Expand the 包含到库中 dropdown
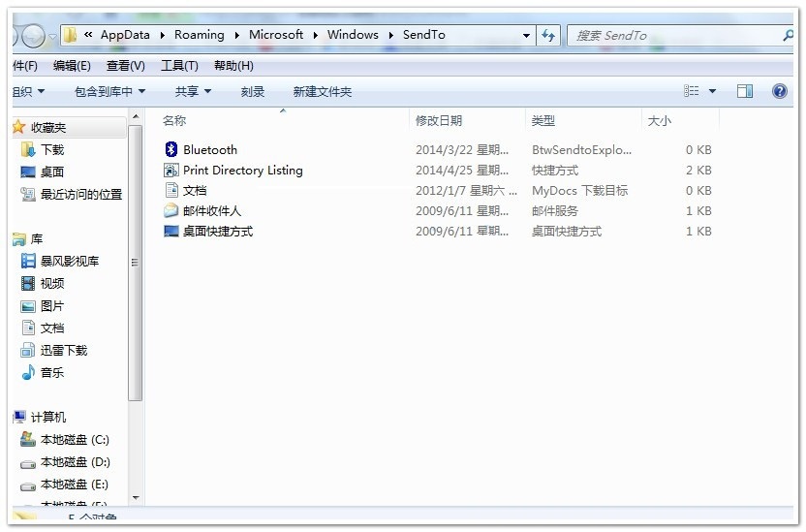The width and height of the screenshot is (806, 532). [109, 92]
